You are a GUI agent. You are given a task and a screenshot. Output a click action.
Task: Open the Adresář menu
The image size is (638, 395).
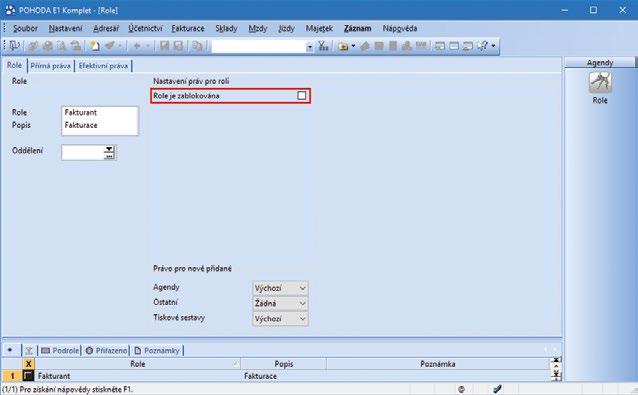(x=106, y=28)
